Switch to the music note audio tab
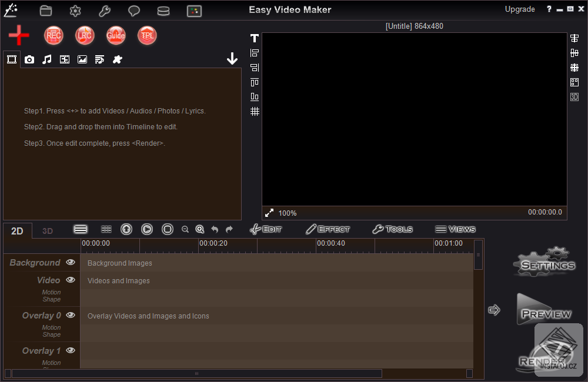The height and width of the screenshot is (382, 588). 47,59
